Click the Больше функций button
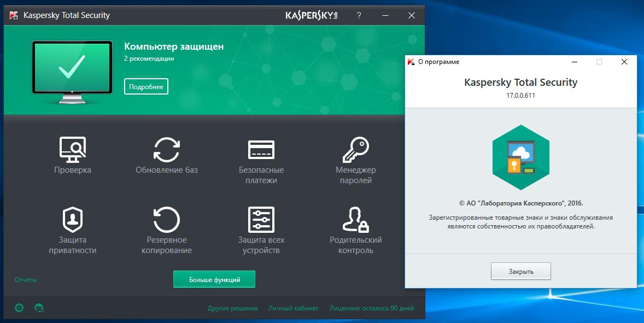The height and width of the screenshot is (323, 644). (214, 279)
